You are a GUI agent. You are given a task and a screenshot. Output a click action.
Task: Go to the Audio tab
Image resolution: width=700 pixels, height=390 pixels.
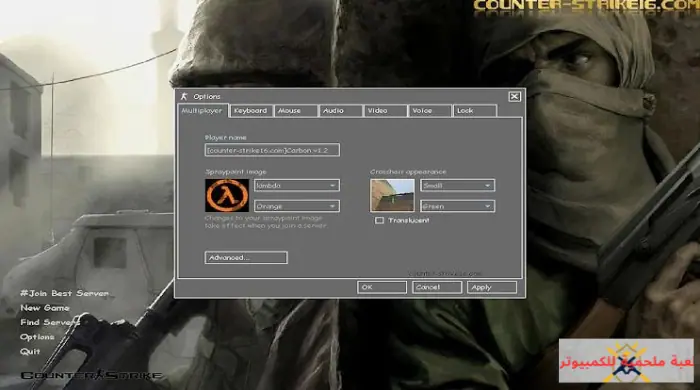pos(340,111)
